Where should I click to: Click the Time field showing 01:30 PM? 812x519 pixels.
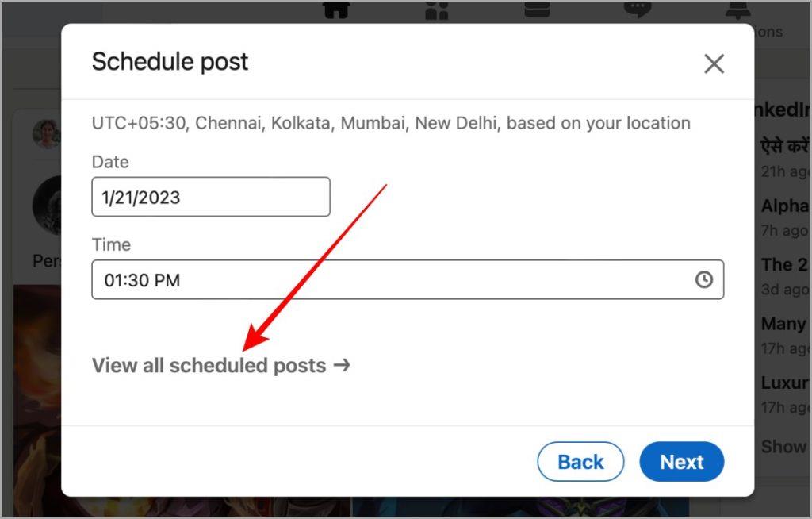click(x=408, y=279)
